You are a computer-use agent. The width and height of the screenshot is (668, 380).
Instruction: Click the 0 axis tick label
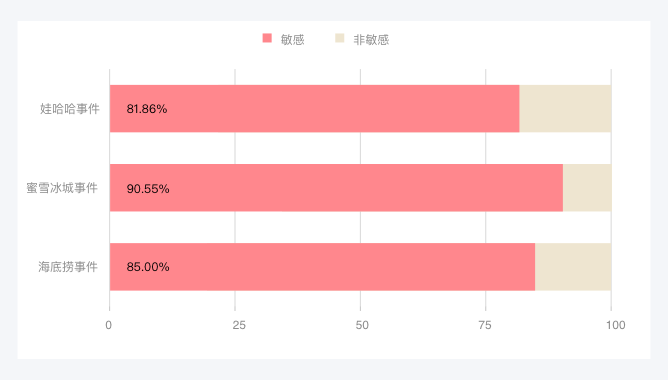point(109,325)
